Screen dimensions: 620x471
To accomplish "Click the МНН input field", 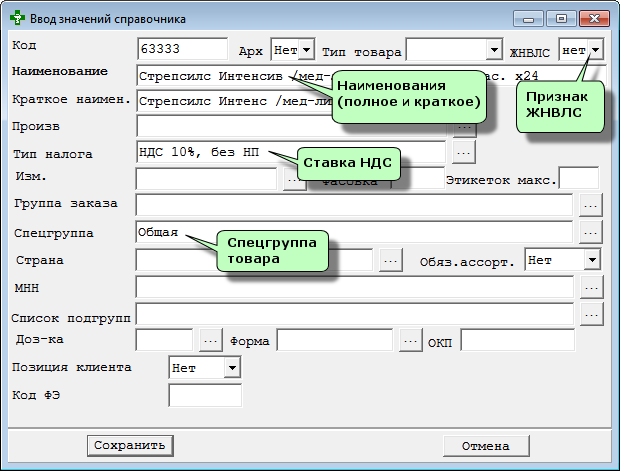I will coord(355,287).
